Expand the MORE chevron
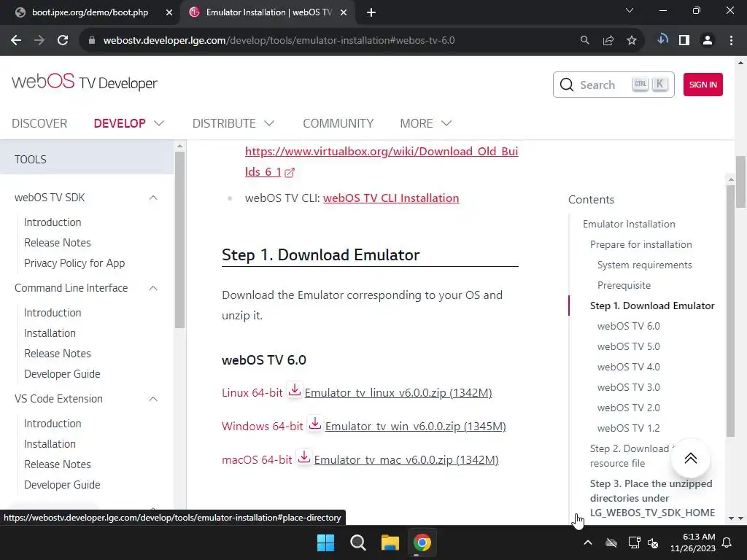This screenshot has height=560, width=747. pos(446,123)
